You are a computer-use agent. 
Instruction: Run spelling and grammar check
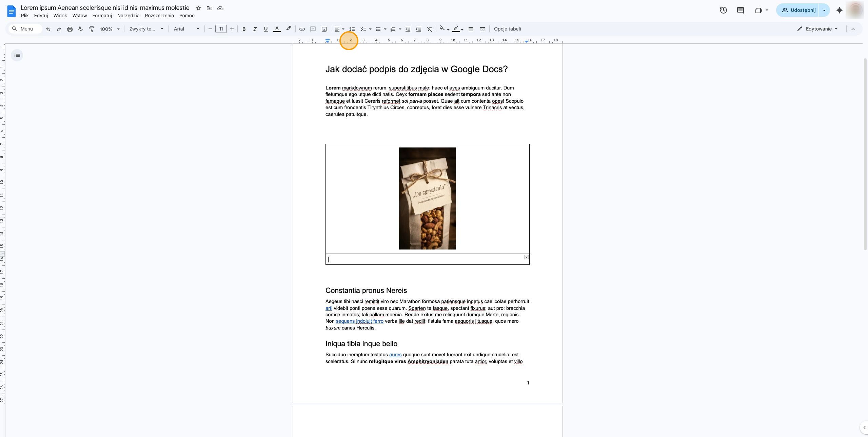click(x=81, y=29)
